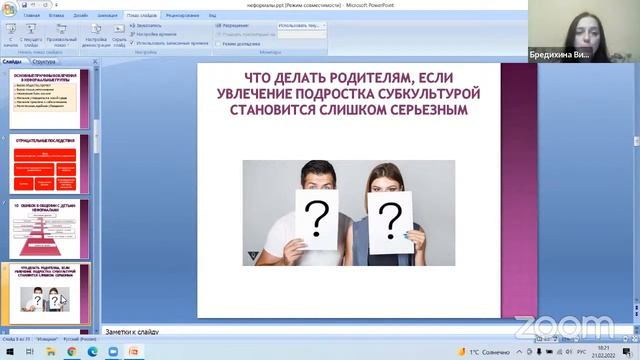
Task: Open the Вид ribbon tab
Action: click(212, 16)
